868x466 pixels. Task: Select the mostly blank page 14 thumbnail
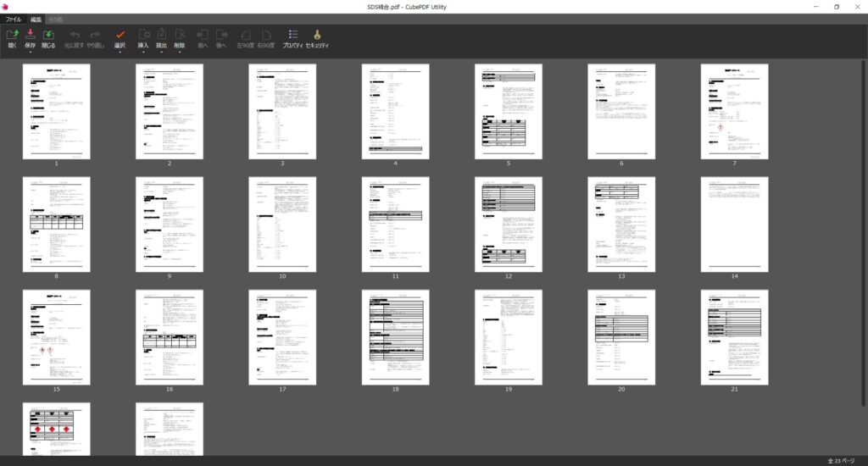coord(734,224)
